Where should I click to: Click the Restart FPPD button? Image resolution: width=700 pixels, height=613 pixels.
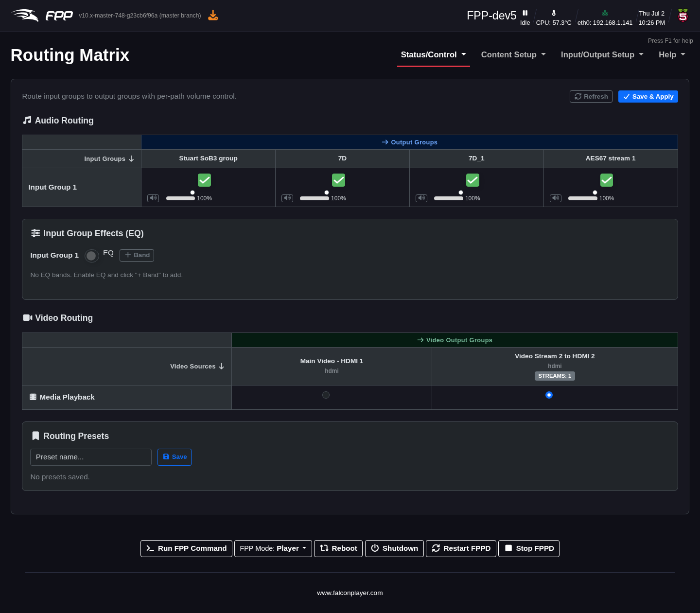461,548
